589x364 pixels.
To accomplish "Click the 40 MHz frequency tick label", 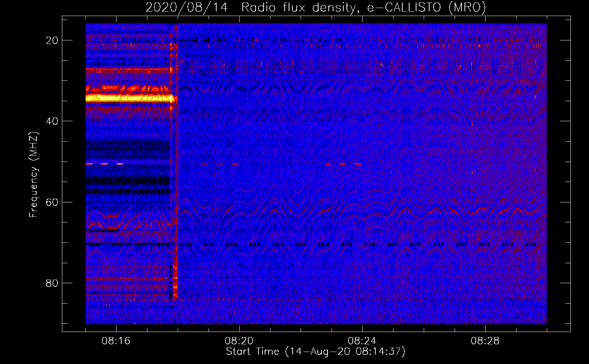I will (52, 121).
